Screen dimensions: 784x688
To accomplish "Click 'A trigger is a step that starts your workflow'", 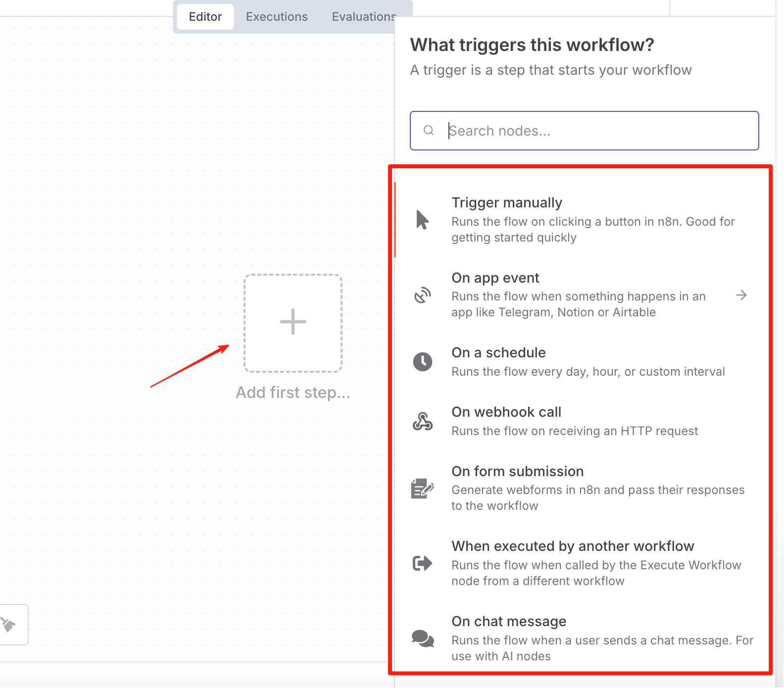I will (551, 70).
